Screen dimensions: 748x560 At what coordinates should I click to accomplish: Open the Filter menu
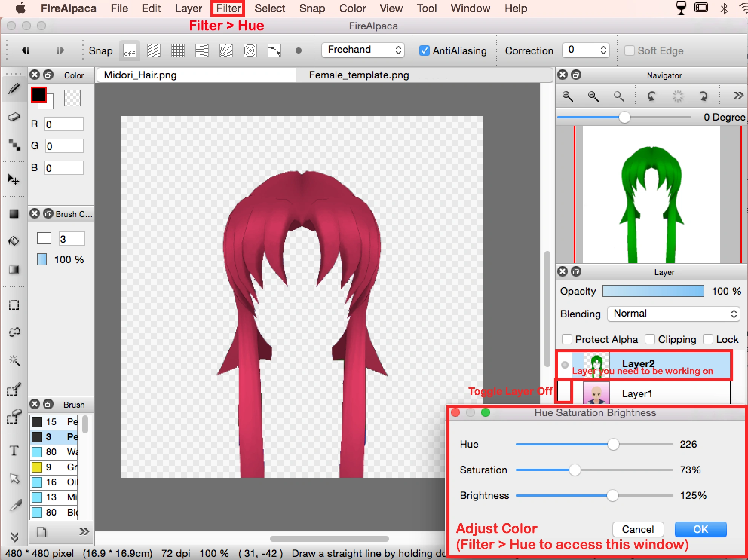pos(228,8)
